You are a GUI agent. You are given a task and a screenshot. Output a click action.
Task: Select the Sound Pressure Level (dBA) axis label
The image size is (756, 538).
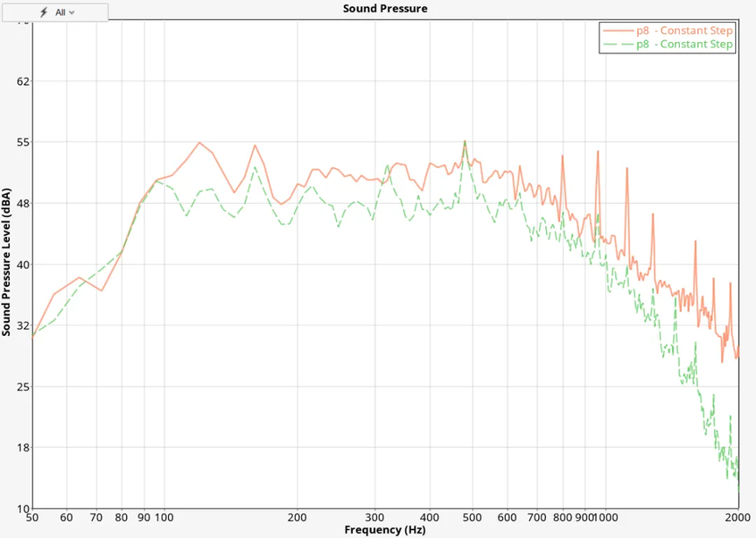[6, 262]
